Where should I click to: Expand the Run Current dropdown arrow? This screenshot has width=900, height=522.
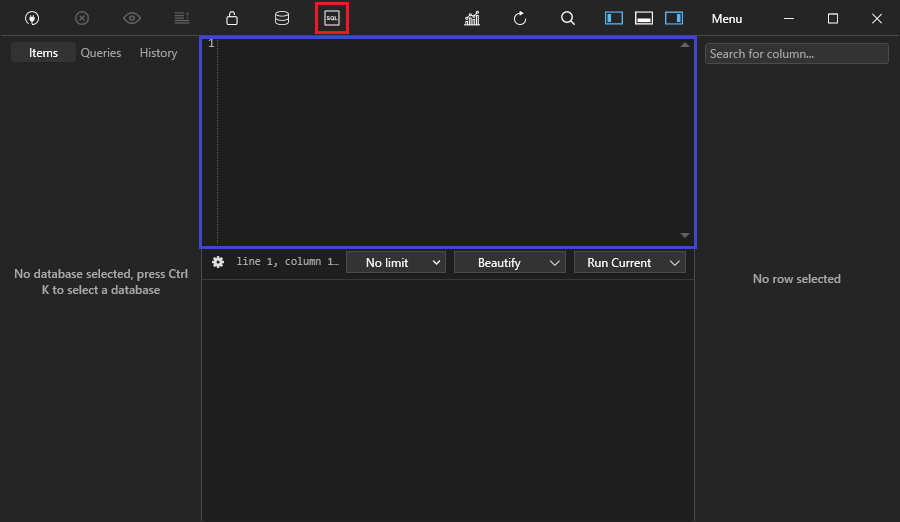[x=675, y=262]
